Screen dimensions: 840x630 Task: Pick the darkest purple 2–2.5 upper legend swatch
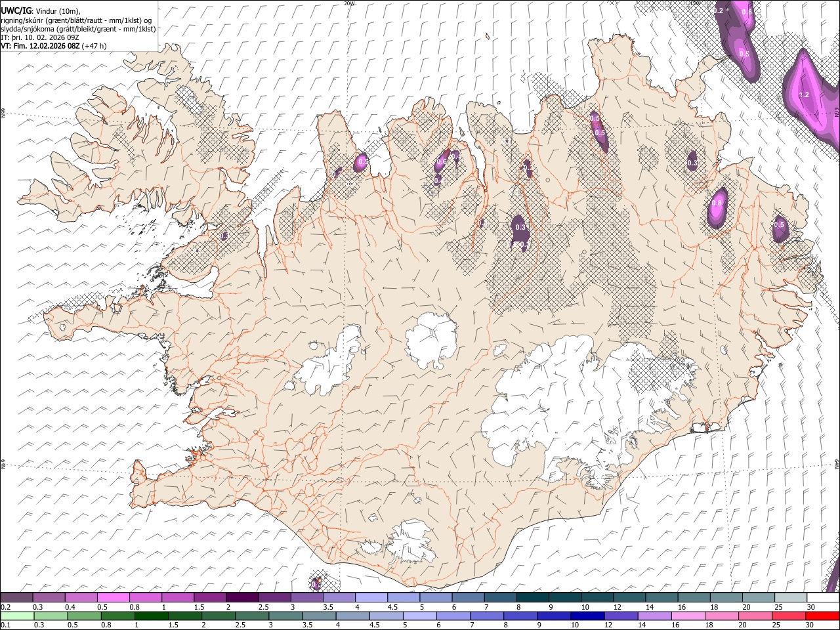[x=242, y=598]
